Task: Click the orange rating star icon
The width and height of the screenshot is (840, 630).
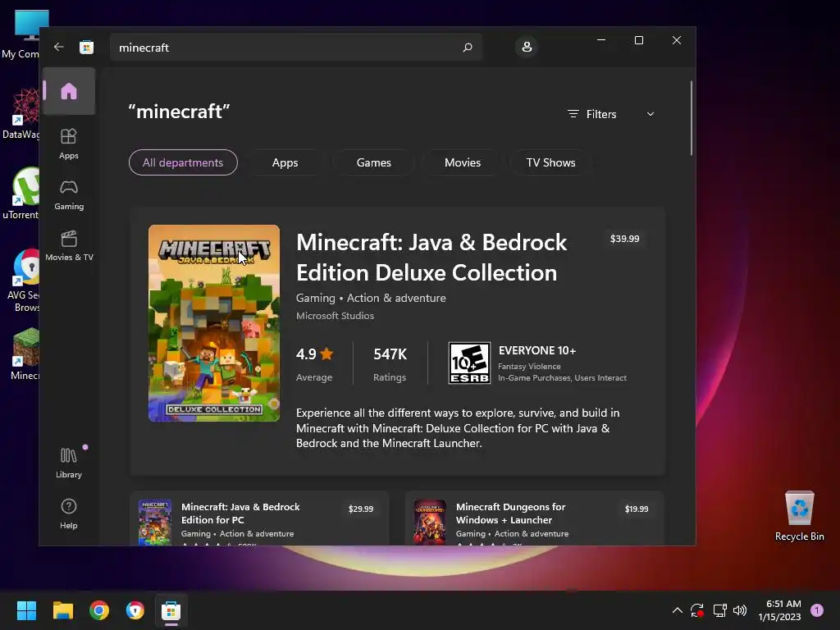Action: [326, 354]
